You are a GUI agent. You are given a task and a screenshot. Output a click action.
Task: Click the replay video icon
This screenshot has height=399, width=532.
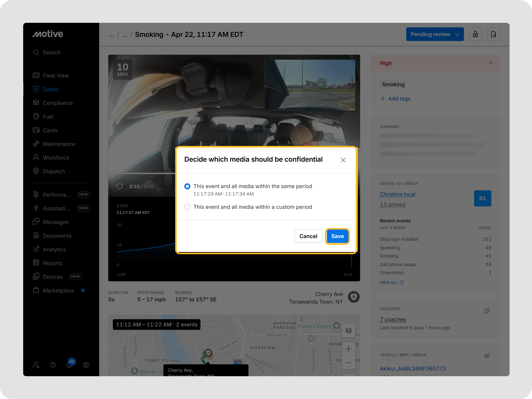[x=120, y=186]
